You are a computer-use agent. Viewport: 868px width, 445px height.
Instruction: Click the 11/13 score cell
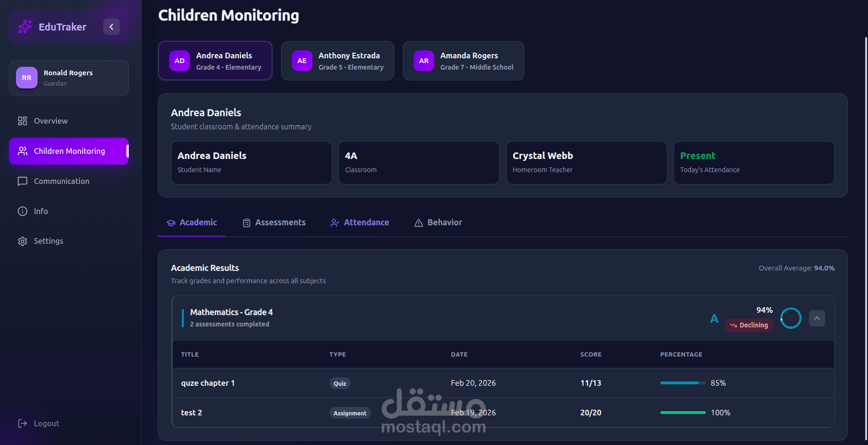(x=591, y=383)
